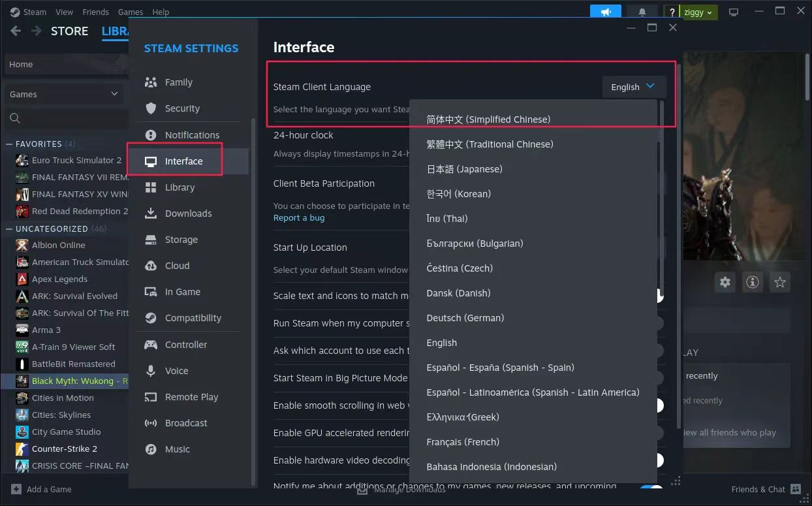Open the Friends menu
The image size is (812, 506).
[96, 12]
